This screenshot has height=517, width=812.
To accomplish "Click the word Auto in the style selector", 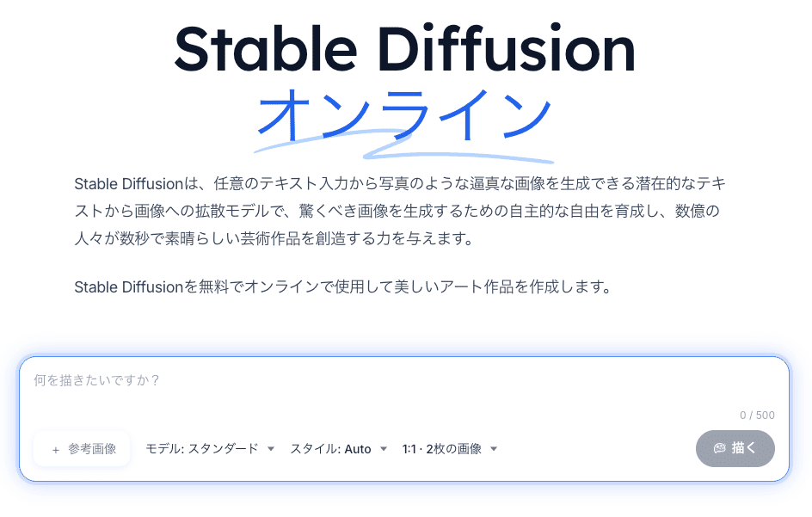I will [x=358, y=449].
